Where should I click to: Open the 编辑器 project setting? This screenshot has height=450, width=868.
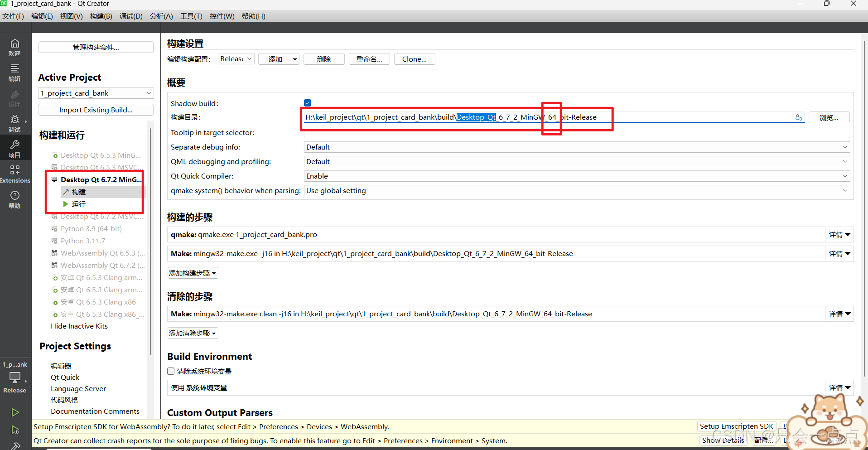[x=61, y=366]
